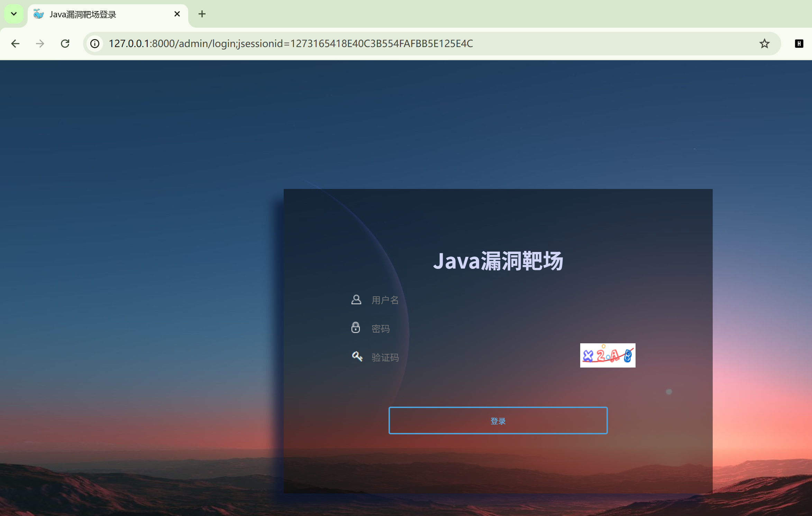Viewport: 812px width, 516px height.
Task: Expand the tab search dropdown
Action: pyautogui.click(x=14, y=14)
